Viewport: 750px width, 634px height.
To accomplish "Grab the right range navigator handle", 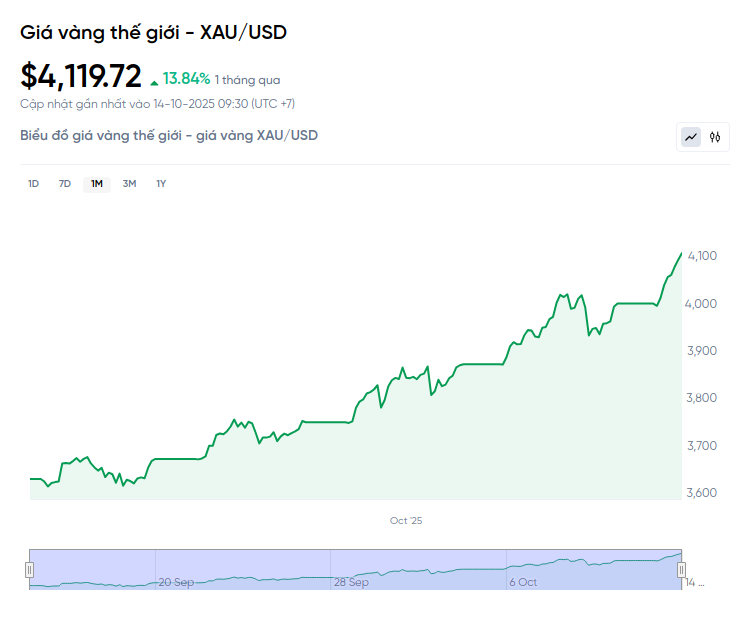I will pyautogui.click(x=681, y=569).
